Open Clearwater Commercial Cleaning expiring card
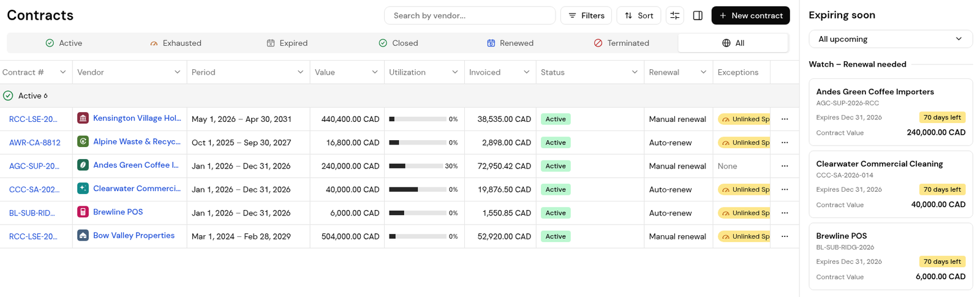The image size is (980, 297). tap(891, 184)
